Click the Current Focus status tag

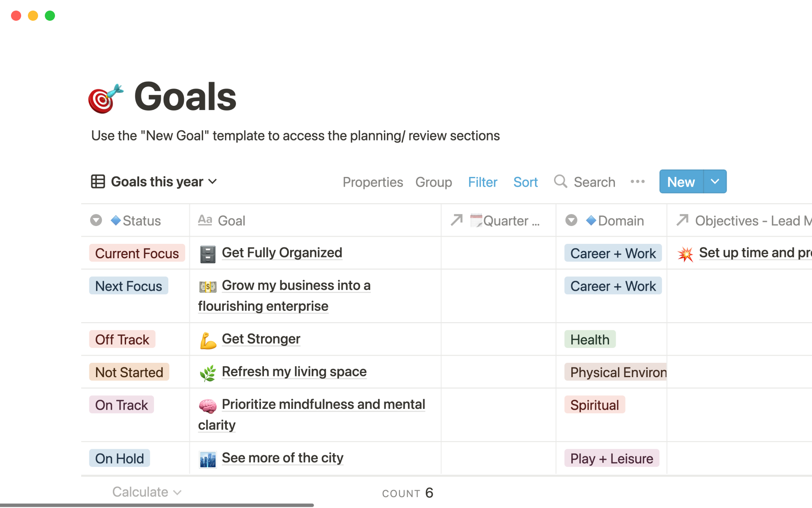[137, 253]
